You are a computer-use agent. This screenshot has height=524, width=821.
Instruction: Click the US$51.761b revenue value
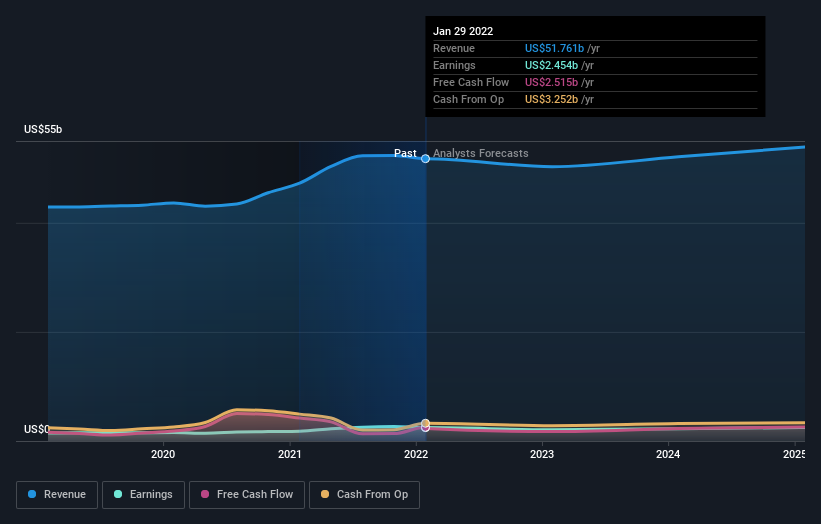click(554, 48)
